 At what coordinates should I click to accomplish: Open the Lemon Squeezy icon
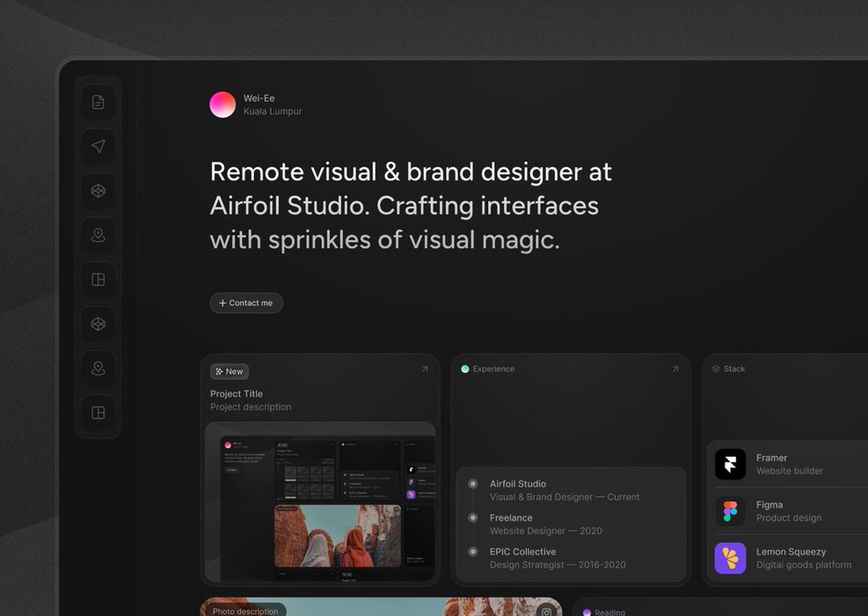(x=730, y=558)
